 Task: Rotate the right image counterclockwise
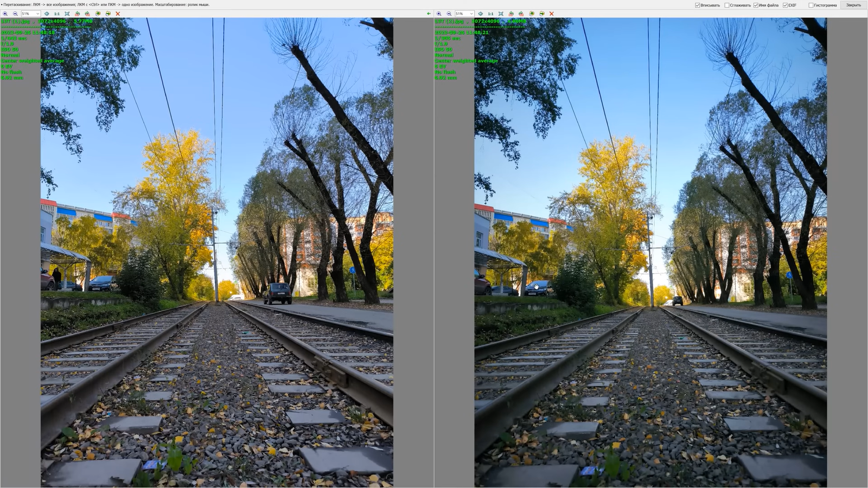click(x=511, y=14)
